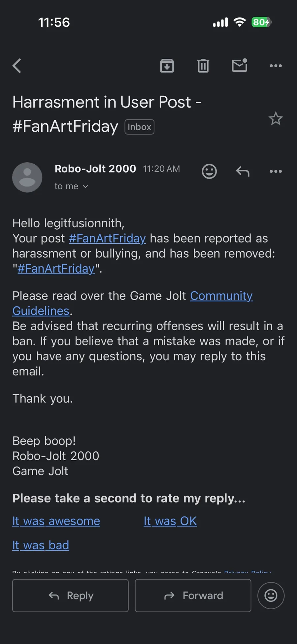Archive this email with the archive icon
Screen dimensions: 297x644
coord(167,66)
